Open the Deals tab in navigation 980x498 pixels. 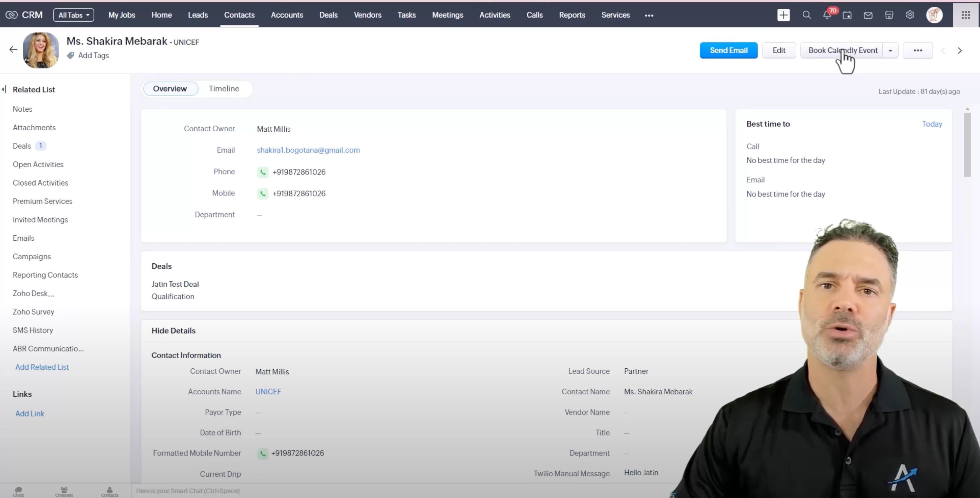(x=328, y=15)
